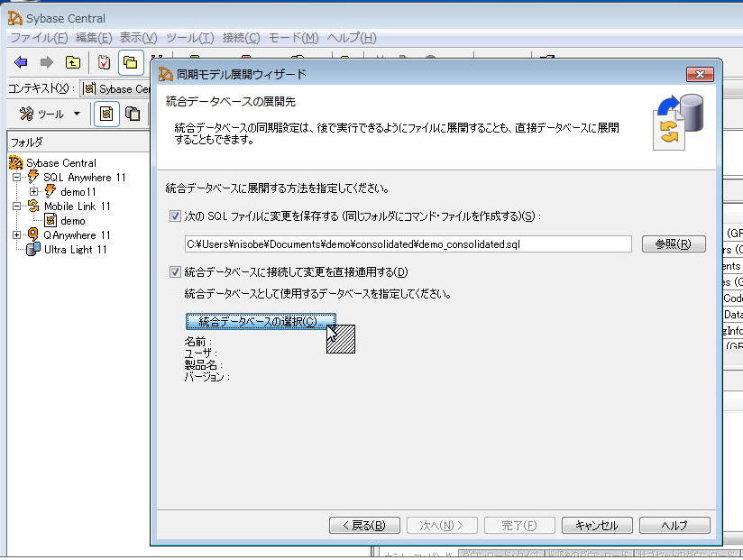Toggle the Folders view toolbar icon
The height and width of the screenshot is (560, 743).
131,62
